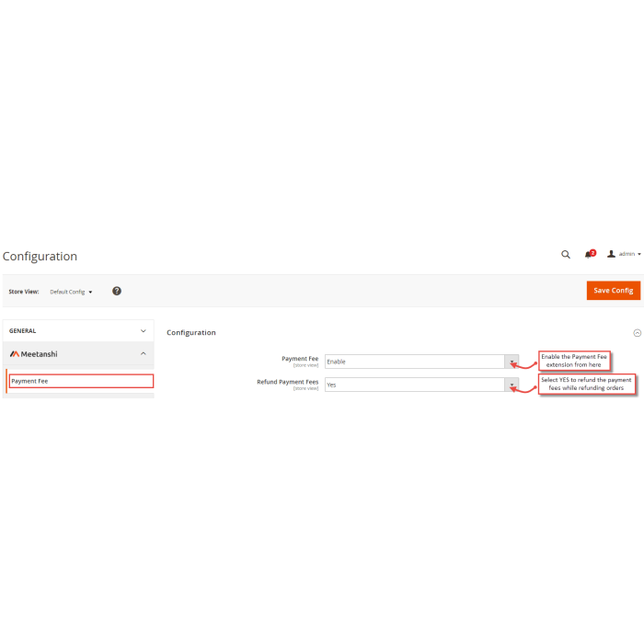The width and height of the screenshot is (644, 644).
Task: Select the Payment Fee sidebar item
Action: click(x=81, y=381)
